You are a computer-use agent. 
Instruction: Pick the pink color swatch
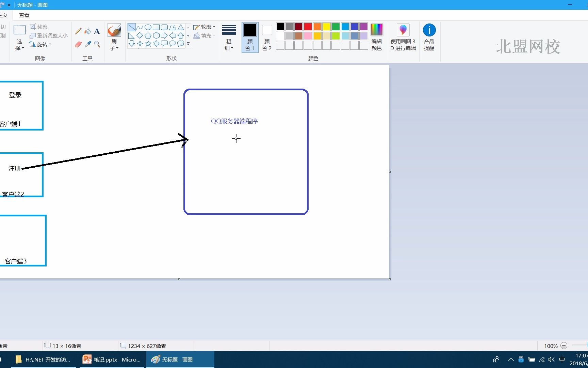tap(308, 36)
